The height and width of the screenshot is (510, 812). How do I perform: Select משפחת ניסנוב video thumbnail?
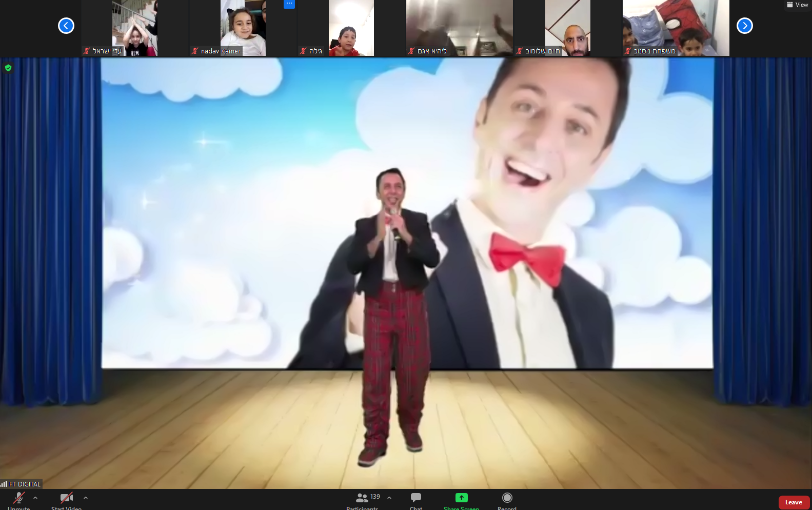[676, 26]
